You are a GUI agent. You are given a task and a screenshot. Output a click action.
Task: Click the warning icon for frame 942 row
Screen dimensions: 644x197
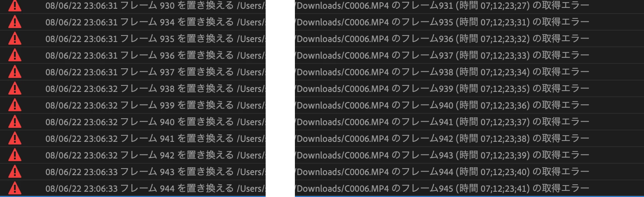[15, 155]
